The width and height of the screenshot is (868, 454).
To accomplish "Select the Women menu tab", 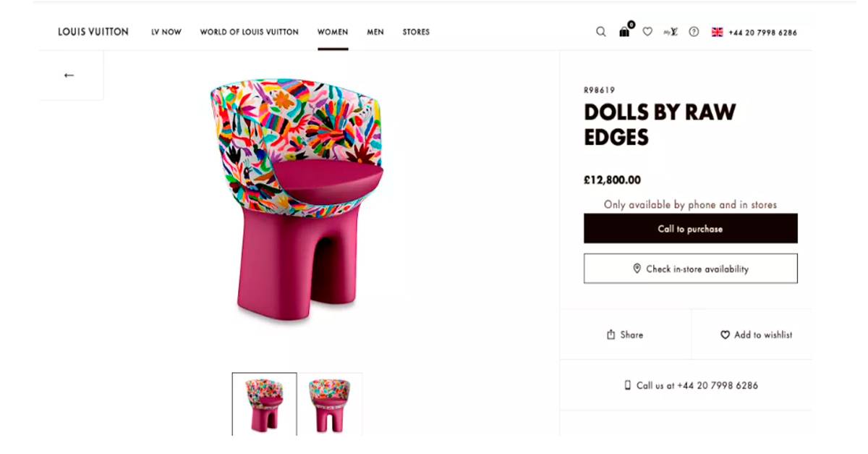I will pos(333,32).
